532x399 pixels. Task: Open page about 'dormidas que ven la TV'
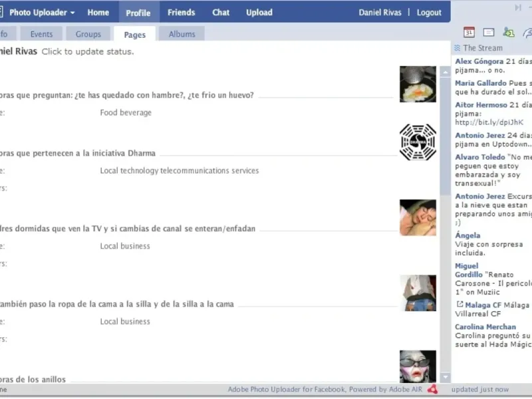click(x=128, y=228)
